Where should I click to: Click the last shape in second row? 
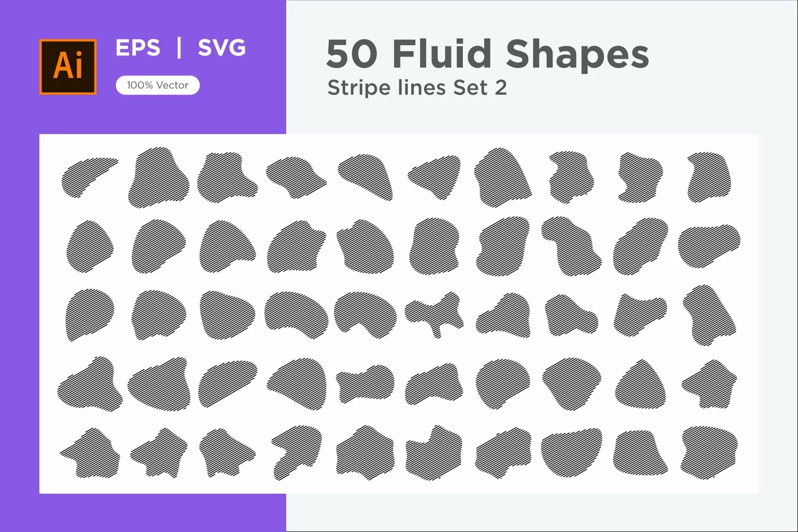(709, 246)
